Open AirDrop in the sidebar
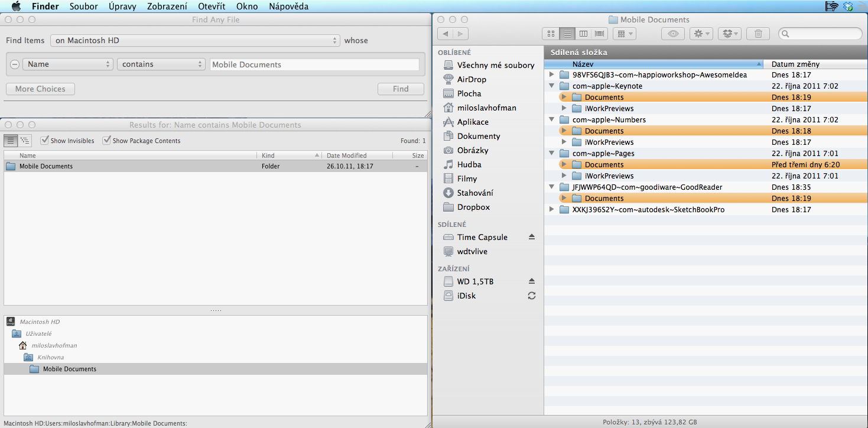Viewport: 868px width, 428px height. click(472, 79)
